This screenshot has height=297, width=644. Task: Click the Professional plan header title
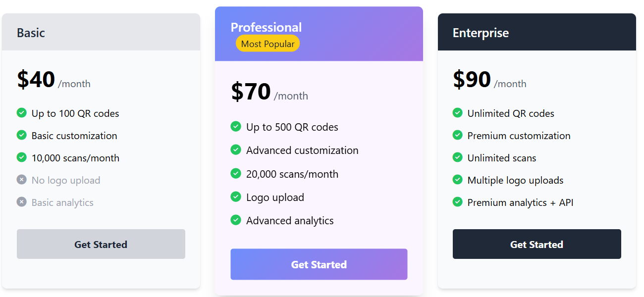(x=266, y=27)
